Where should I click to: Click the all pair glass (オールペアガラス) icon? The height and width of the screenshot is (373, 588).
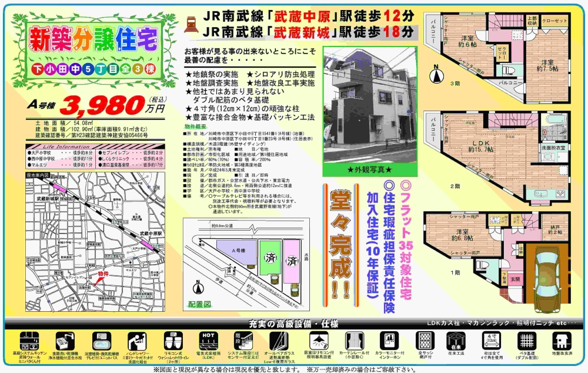tap(279, 341)
